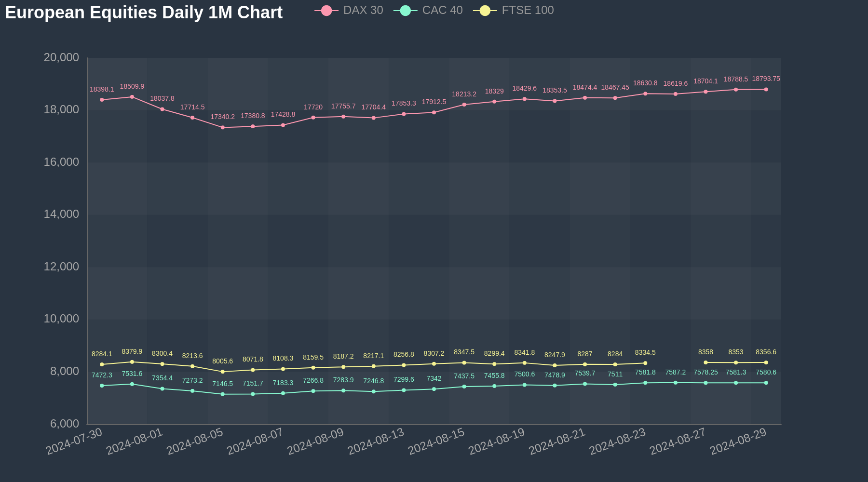Select CAC final point labeled 7580.6
Screen dimensions: 868x482
pos(766,383)
